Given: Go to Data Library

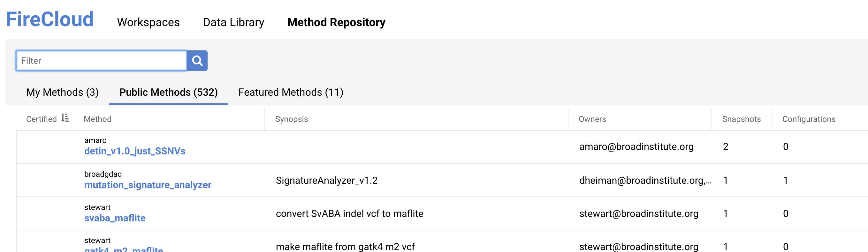Looking at the screenshot, I should 233,22.
